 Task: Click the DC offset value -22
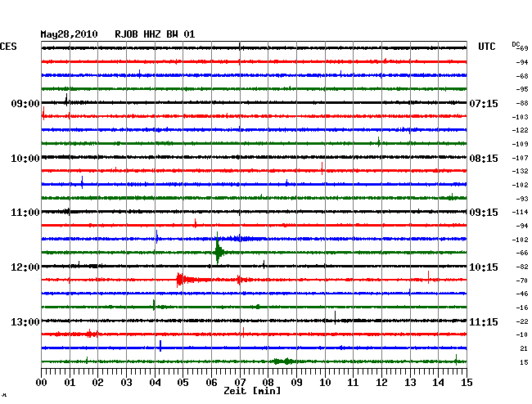[x=522, y=321]
